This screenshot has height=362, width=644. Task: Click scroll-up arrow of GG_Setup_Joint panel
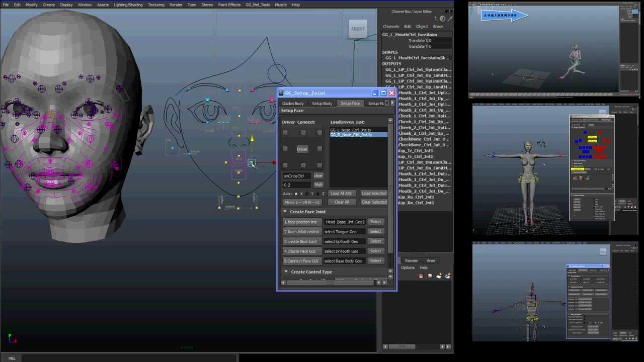click(390, 120)
